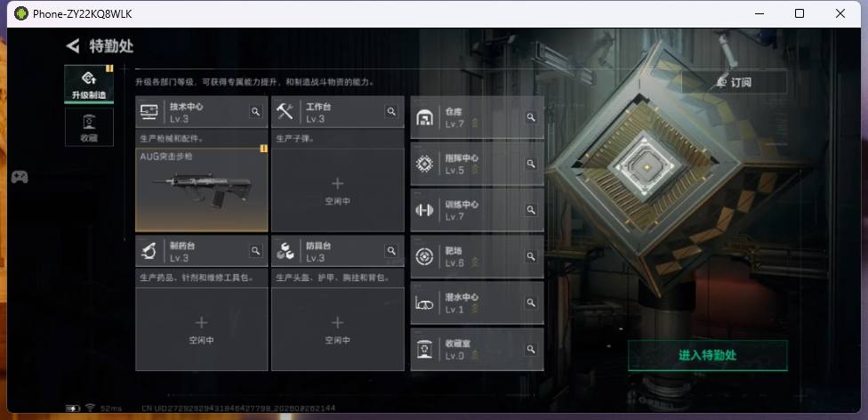The image size is (868, 420).
Task: Click the gamepad icon on left edge
Action: pos(20,177)
